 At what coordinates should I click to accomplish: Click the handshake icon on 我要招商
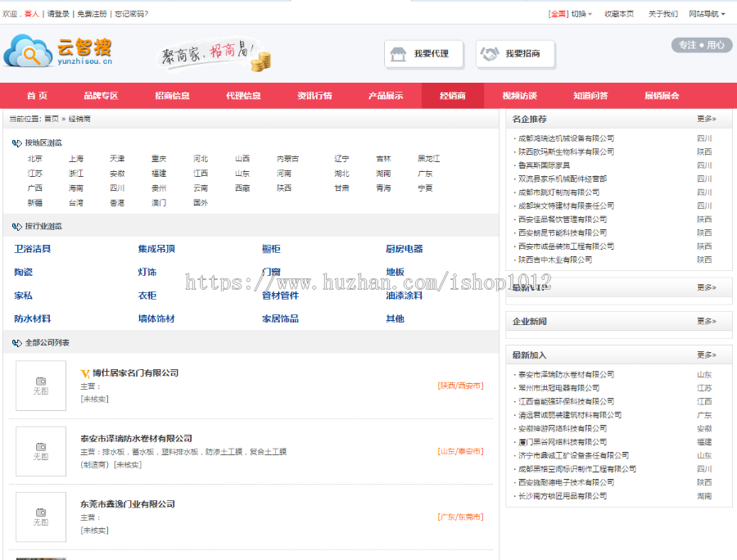(x=490, y=54)
